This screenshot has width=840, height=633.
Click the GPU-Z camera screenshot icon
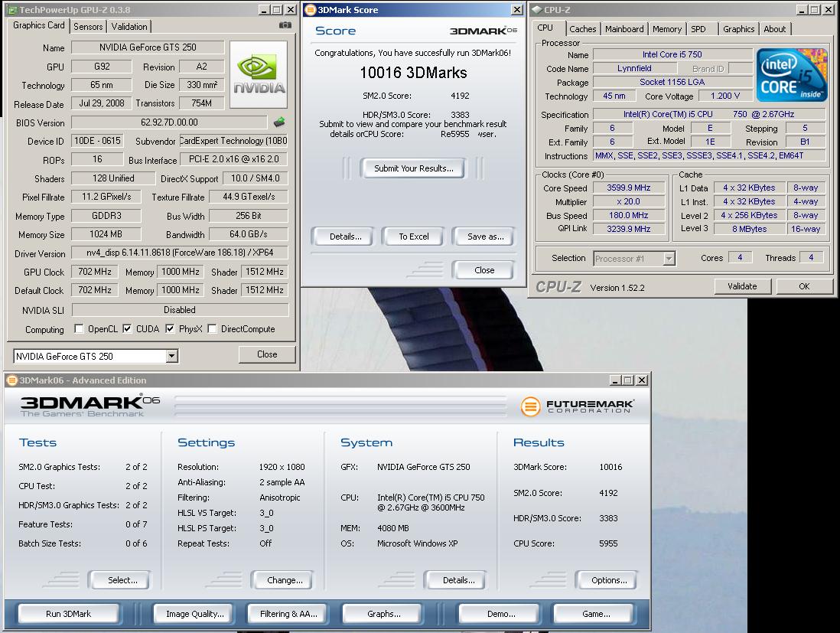click(x=285, y=25)
